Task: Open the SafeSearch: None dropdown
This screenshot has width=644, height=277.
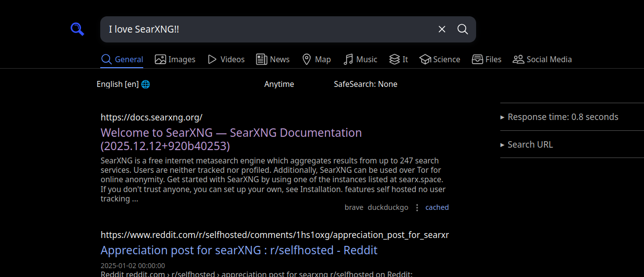Action: [365, 84]
